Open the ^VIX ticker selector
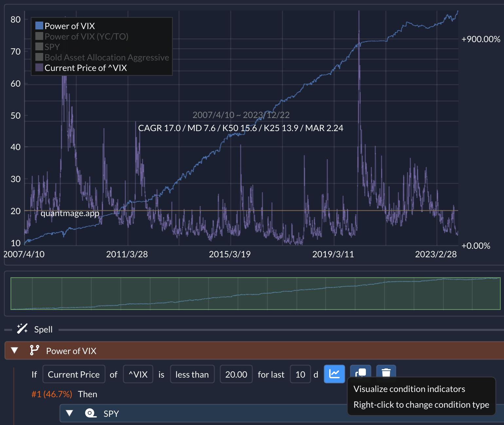 [138, 374]
